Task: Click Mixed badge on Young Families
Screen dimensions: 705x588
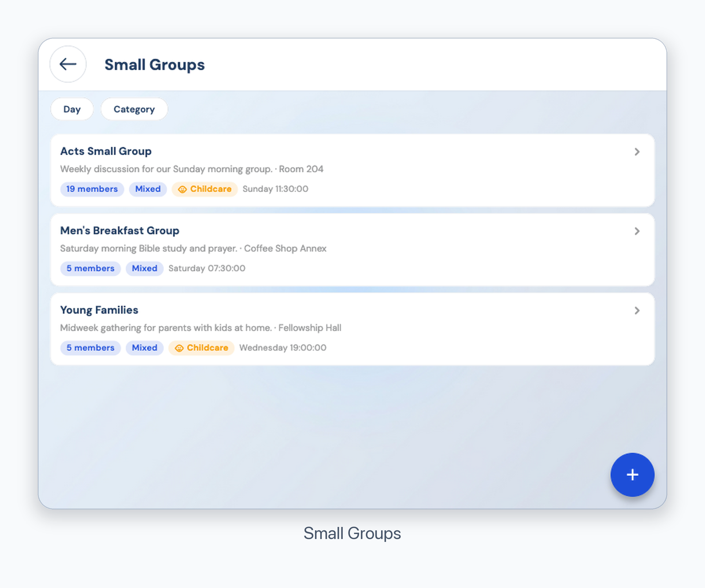Action: pos(145,348)
